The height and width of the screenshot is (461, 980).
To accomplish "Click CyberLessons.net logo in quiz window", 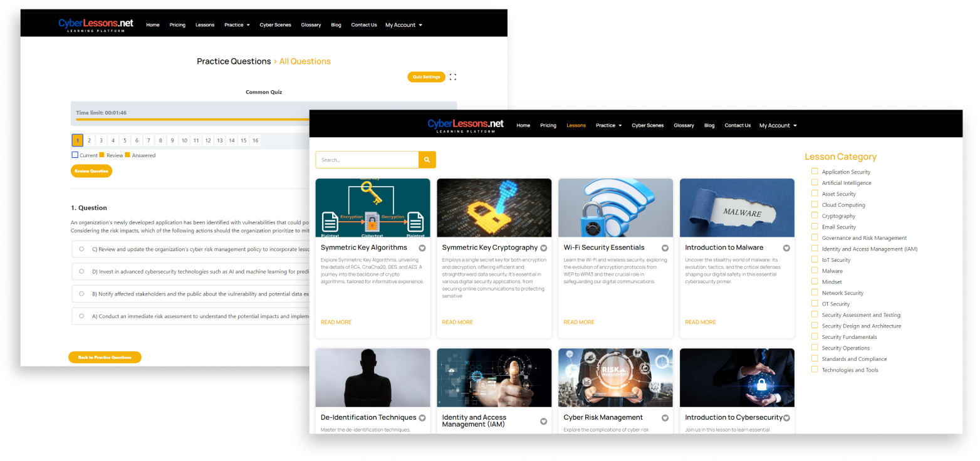I will point(96,24).
